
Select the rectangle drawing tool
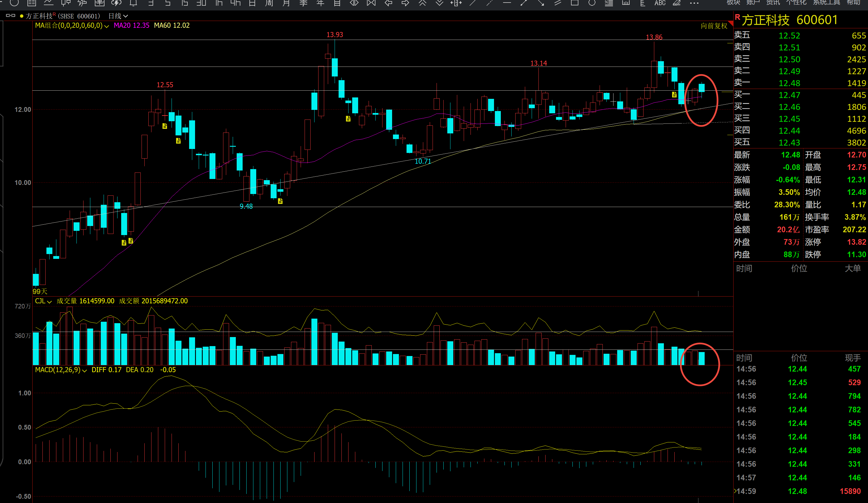574,3
